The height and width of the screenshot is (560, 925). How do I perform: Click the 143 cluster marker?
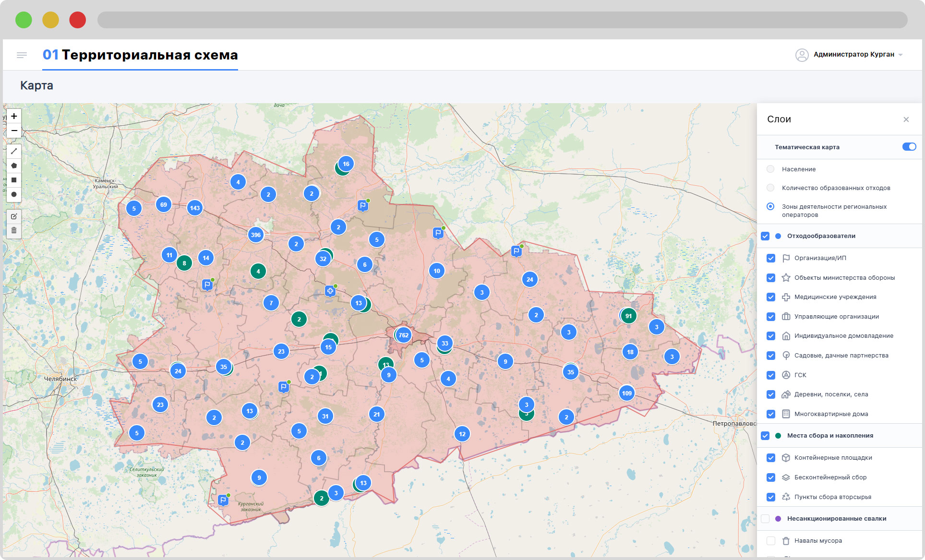click(194, 208)
